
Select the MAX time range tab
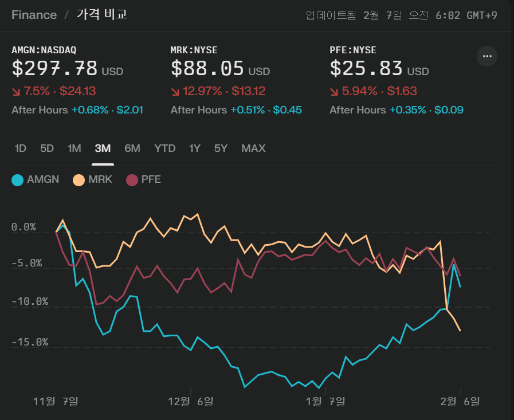coord(253,148)
